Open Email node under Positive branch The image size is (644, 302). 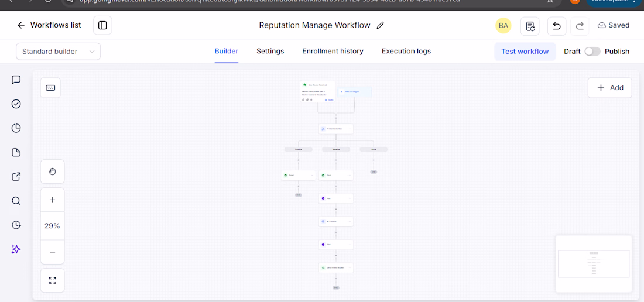[299, 175]
